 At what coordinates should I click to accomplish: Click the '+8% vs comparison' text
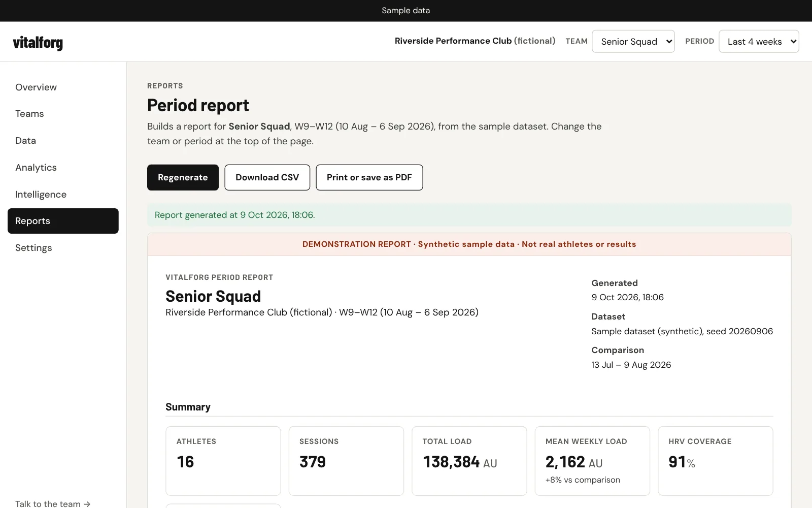pos(583,480)
